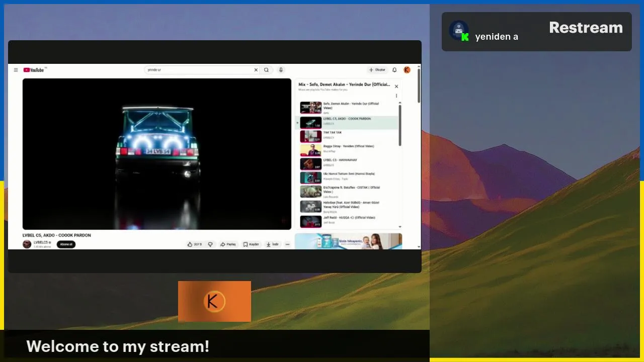644x362 pixels.
Task: Save the video with Kaydet
Action: 251,244
